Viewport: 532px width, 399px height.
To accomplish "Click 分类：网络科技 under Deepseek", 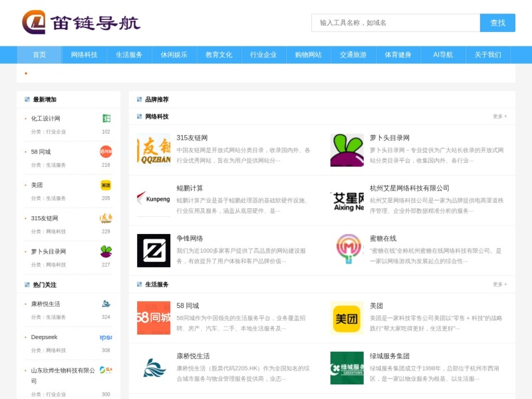I will [x=49, y=350].
